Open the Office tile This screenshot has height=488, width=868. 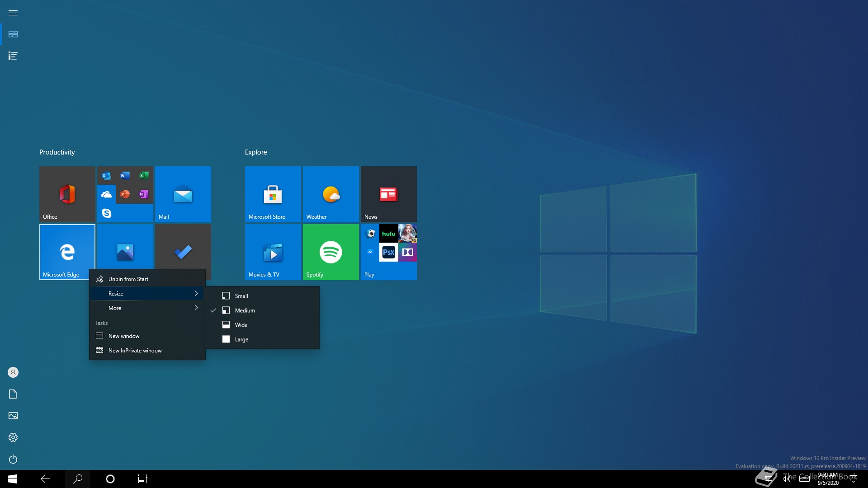[x=67, y=194]
